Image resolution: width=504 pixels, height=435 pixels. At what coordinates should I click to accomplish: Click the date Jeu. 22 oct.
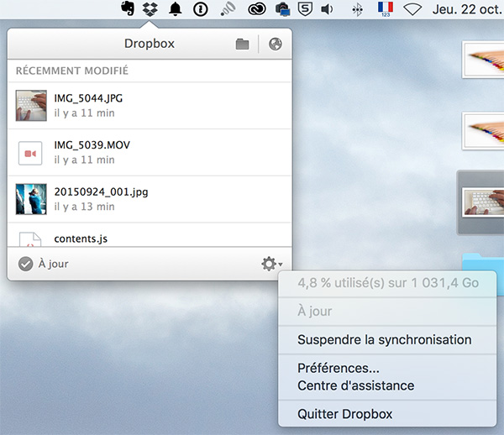[468, 9]
